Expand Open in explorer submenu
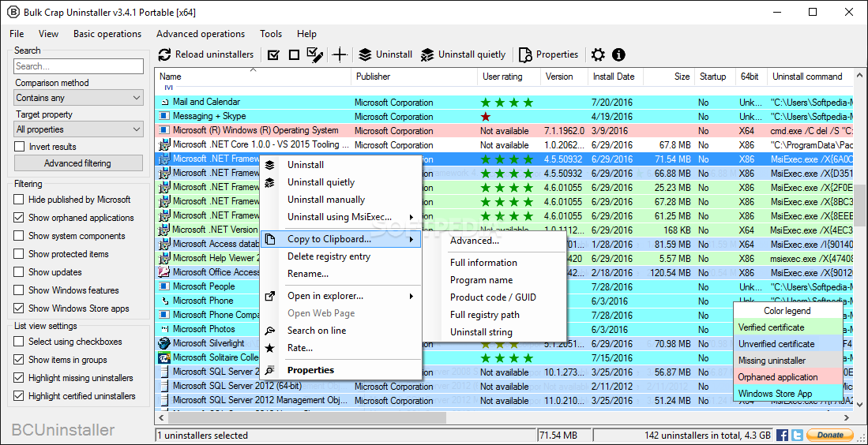The image size is (868, 445). [411, 297]
